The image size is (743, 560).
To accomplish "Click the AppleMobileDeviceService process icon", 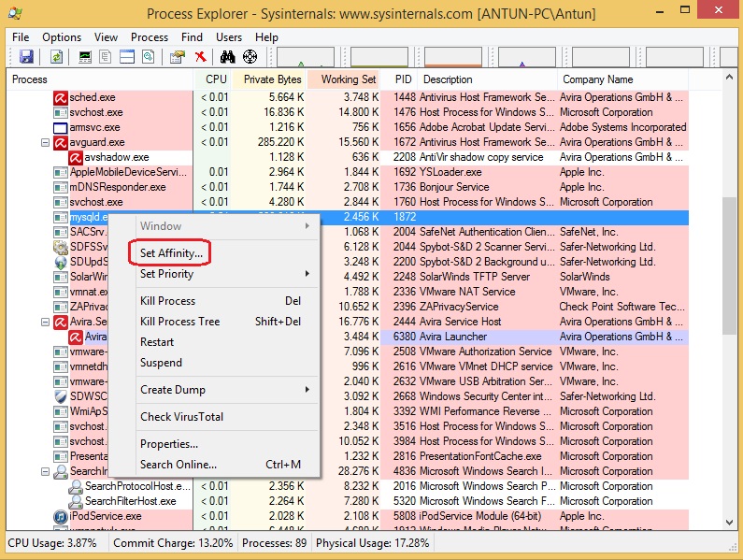I will coord(60,172).
